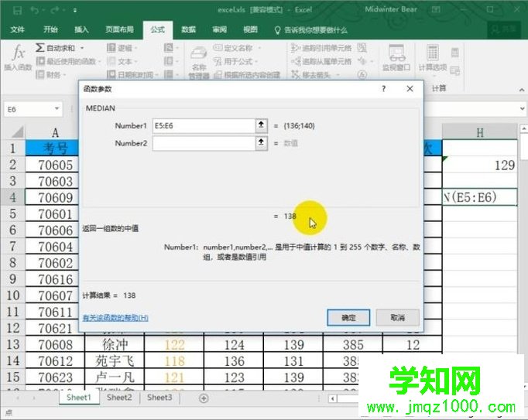Click the Remove Arrows icon
The image size is (528, 420).
295,74
